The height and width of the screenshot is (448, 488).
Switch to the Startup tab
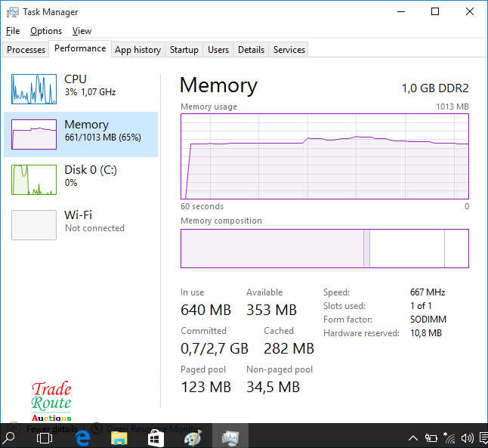184,50
